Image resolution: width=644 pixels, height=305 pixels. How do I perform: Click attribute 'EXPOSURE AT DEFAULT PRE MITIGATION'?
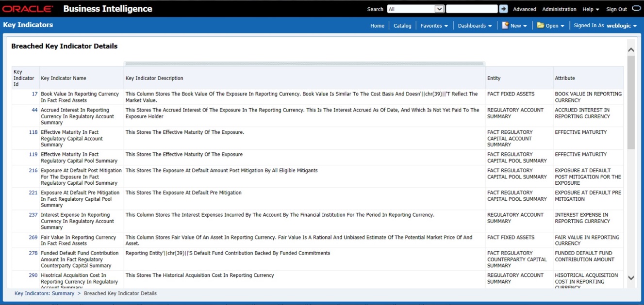[588, 196]
